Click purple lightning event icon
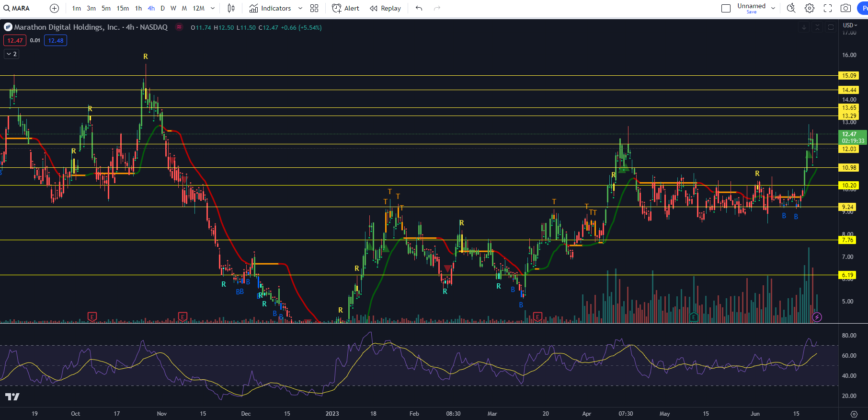The width and height of the screenshot is (868, 420). point(817,317)
